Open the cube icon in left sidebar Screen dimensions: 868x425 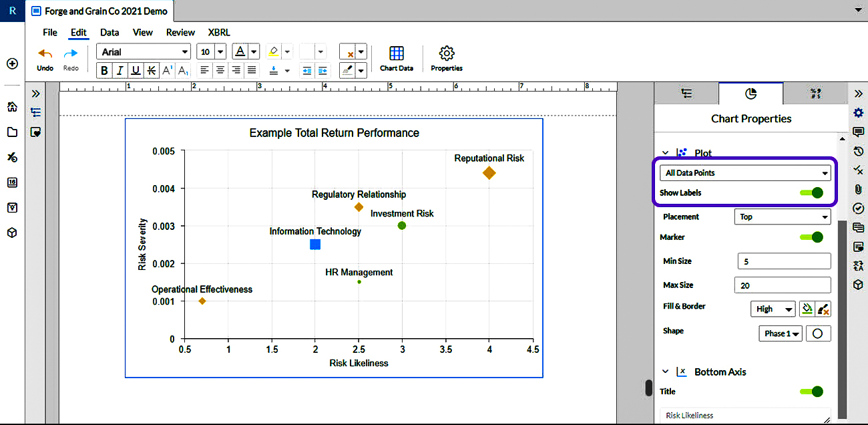[x=12, y=233]
